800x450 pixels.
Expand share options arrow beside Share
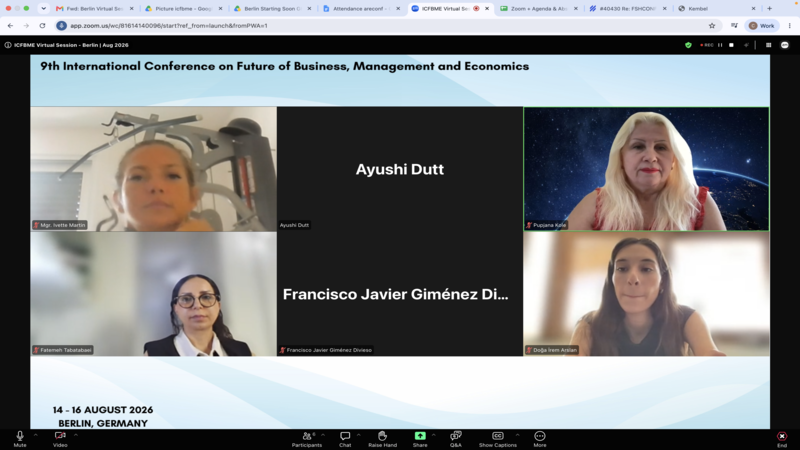tap(434, 435)
